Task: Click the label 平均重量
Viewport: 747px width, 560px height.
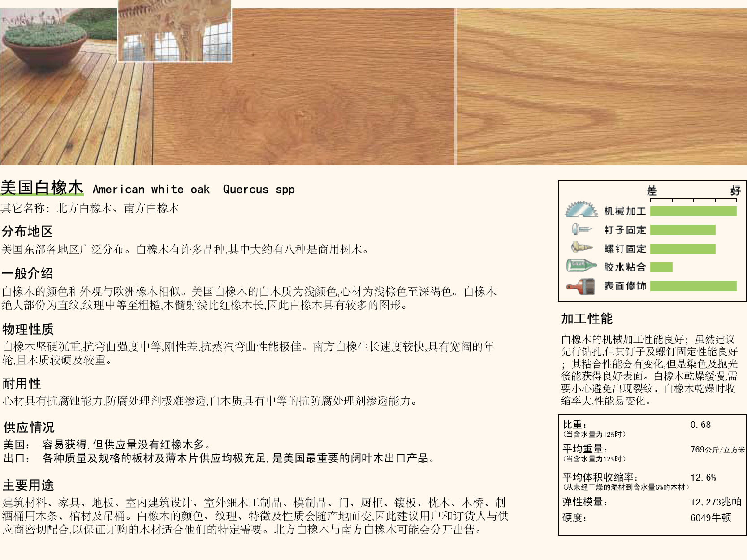Action: point(585,449)
